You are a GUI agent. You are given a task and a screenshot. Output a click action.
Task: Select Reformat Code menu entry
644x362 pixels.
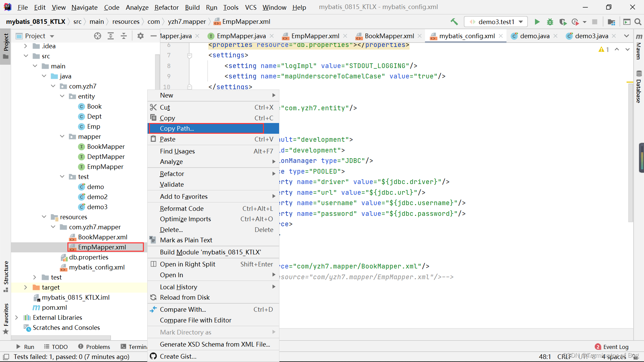[213, 208]
